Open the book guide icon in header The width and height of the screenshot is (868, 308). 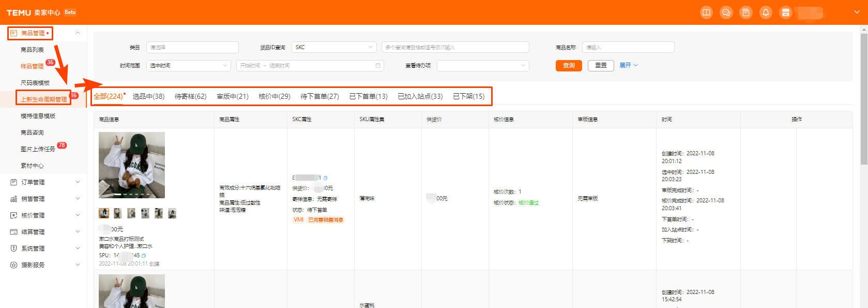(x=706, y=12)
